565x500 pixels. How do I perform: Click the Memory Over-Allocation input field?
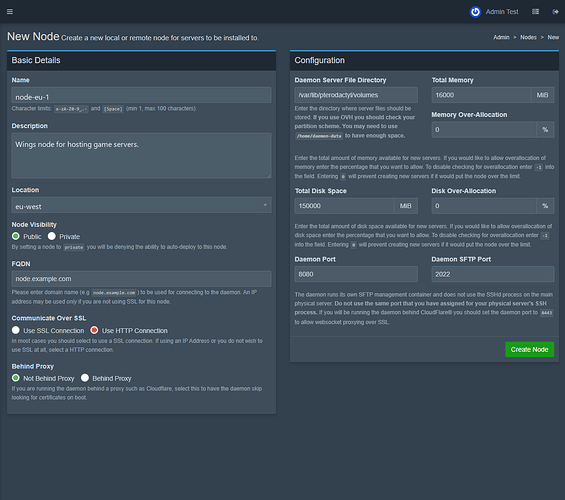tap(484, 130)
